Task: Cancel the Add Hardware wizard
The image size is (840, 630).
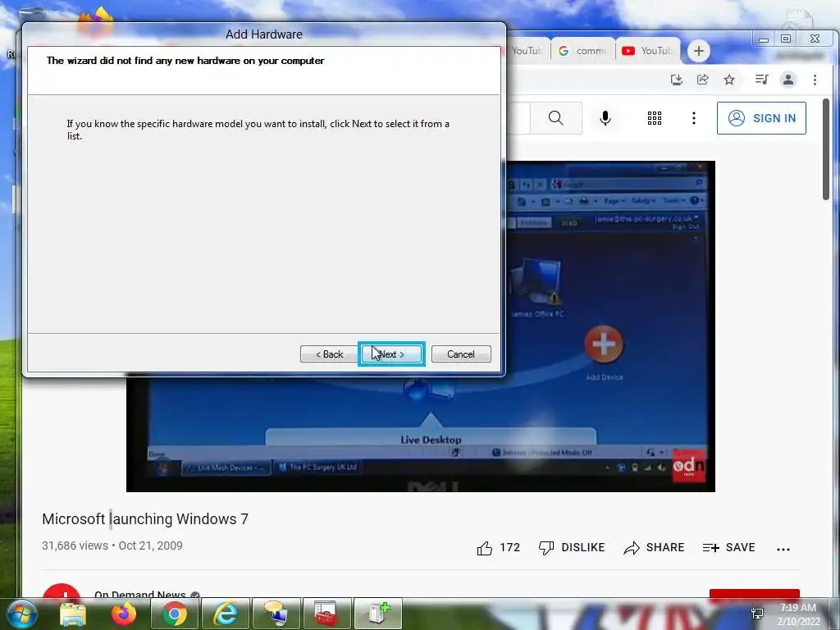Action: 461,354
